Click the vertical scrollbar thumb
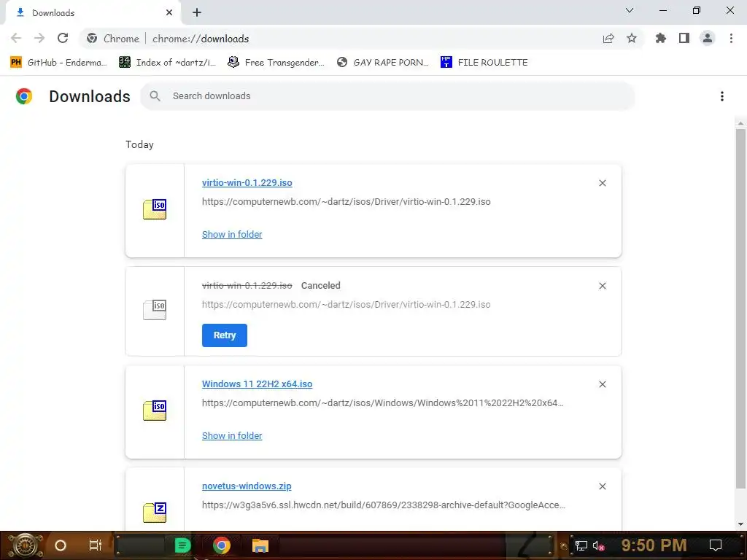747x560 pixels. (x=740, y=308)
